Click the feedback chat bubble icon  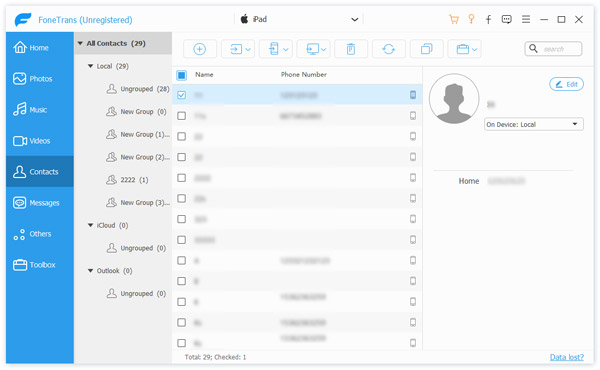[507, 19]
